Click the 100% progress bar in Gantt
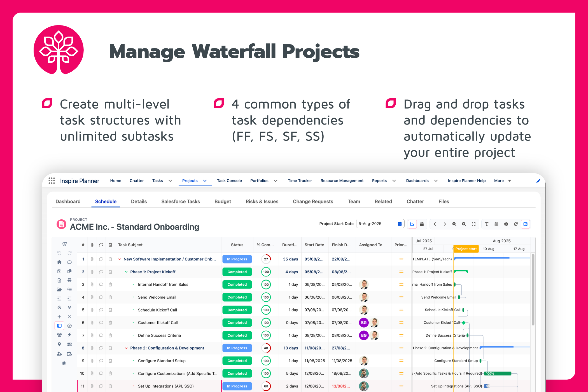The height and width of the screenshot is (392, 588). pos(498,374)
